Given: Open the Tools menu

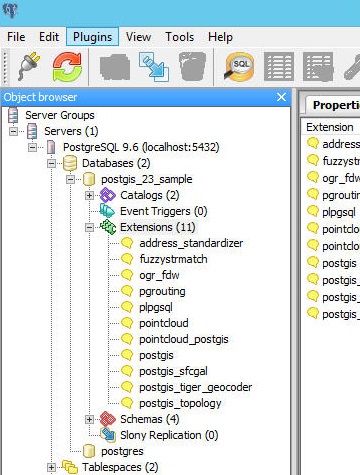Looking at the screenshot, I should [180, 37].
